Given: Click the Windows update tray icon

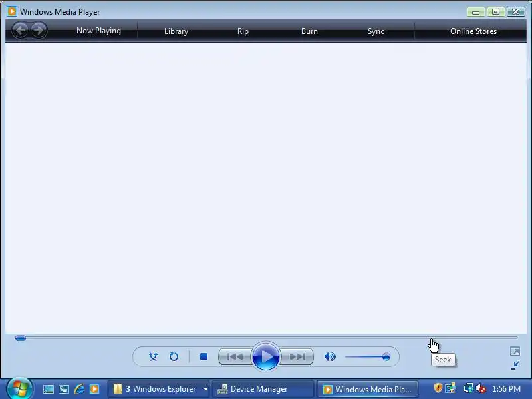Looking at the screenshot, I should click(450, 388).
